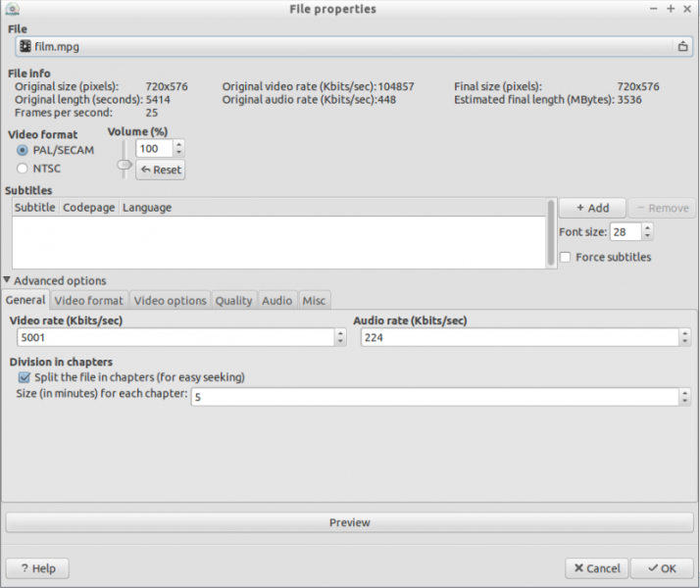Click the Volume percent spinner arrows

[x=178, y=149]
